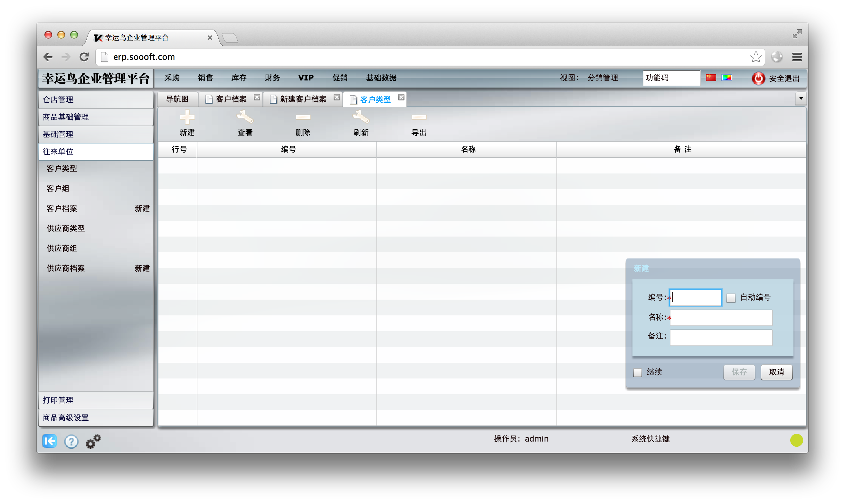This screenshot has height=504, width=845.
Task: Click the browser forward arrow
Action: pos(66,57)
